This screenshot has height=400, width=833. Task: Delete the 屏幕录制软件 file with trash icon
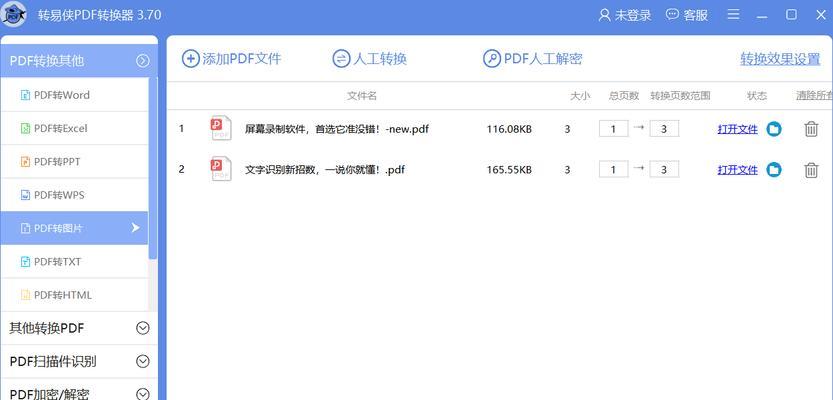[x=811, y=129]
